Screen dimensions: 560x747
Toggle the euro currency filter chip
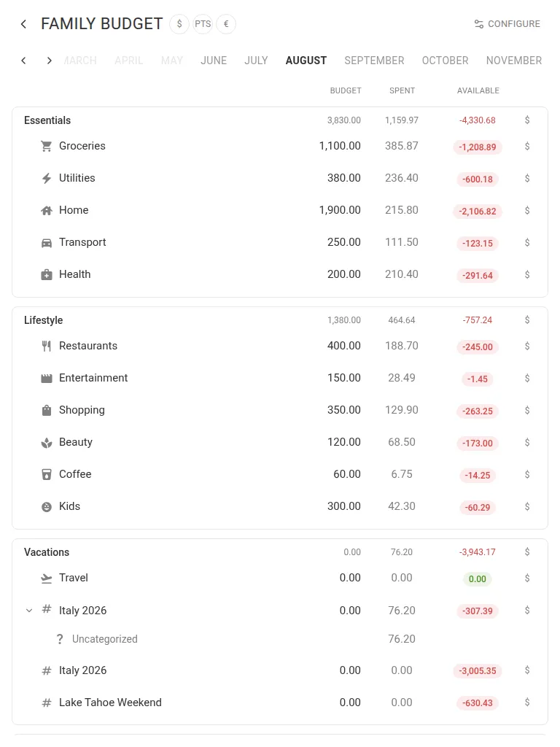point(226,24)
